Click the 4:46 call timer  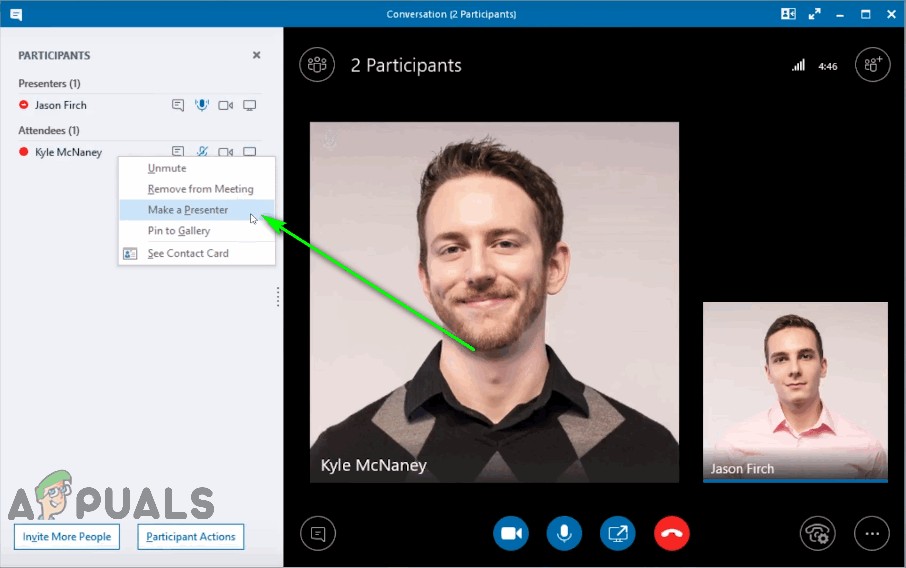pyautogui.click(x=827, y=66)
